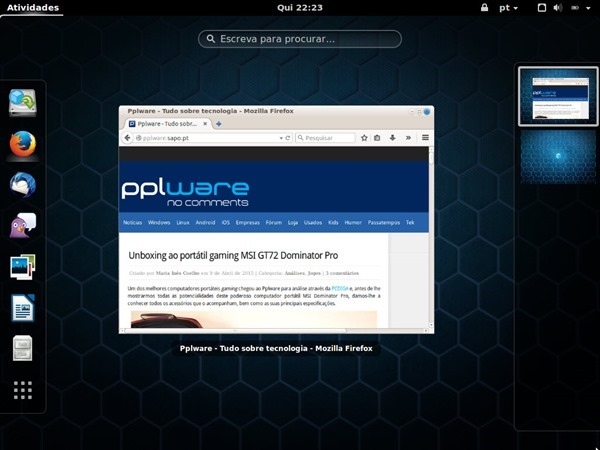Open the software installer dock icon
The height and width of the screenshot is (450, 600).
pyautogui.click(x=23, y=102)
